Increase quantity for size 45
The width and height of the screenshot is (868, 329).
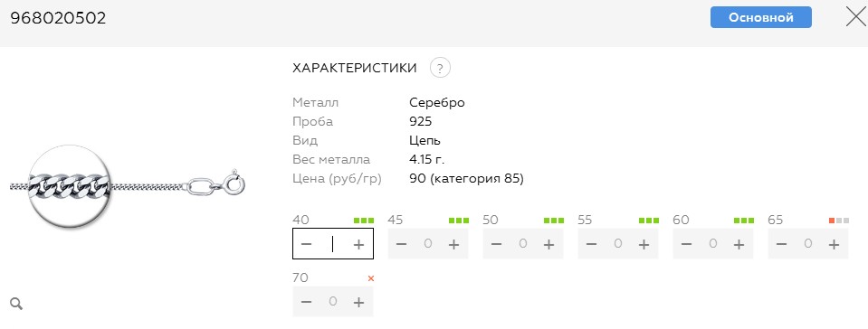[x=453, y=244]
